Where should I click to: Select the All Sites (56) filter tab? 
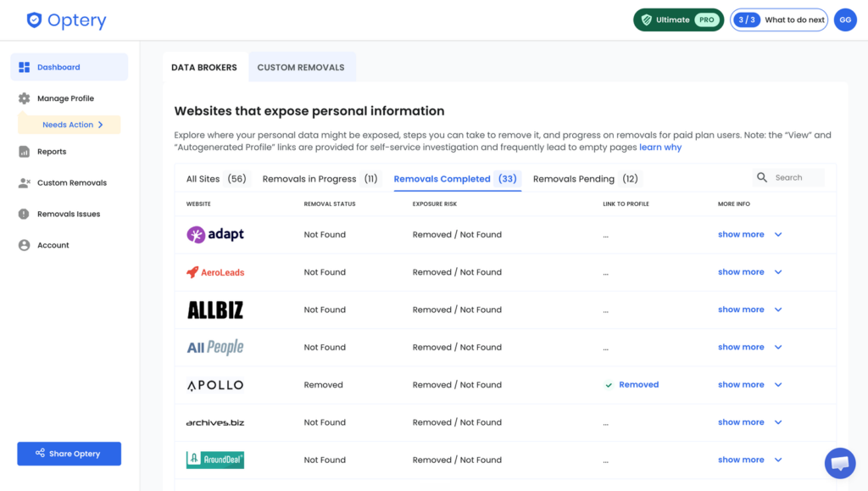coord(216,179)
